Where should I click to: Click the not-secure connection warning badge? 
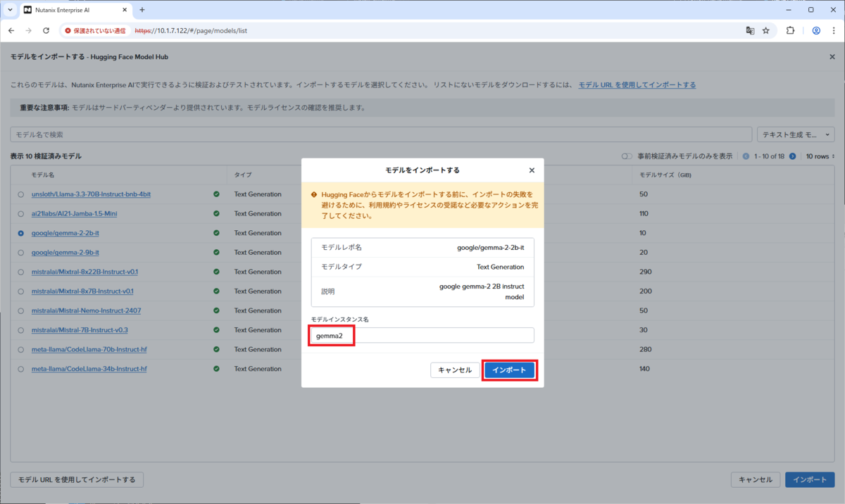pyautogui.click(x=95, y=31)
